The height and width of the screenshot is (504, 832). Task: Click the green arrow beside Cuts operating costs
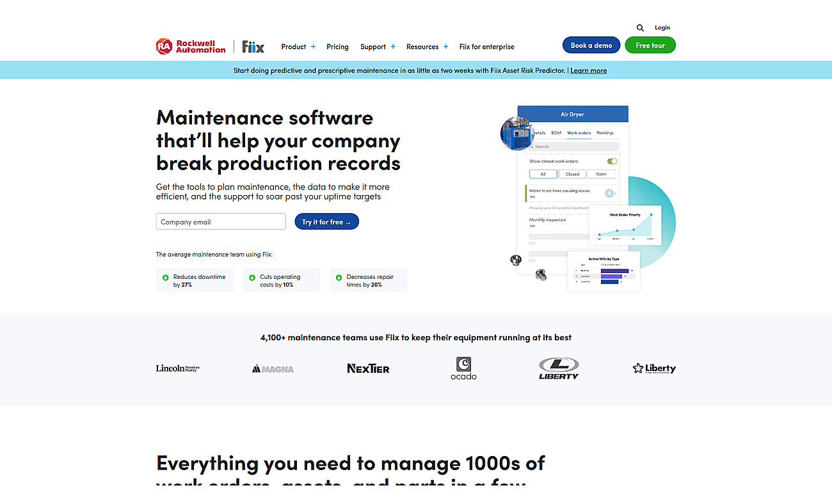point(252,278)
